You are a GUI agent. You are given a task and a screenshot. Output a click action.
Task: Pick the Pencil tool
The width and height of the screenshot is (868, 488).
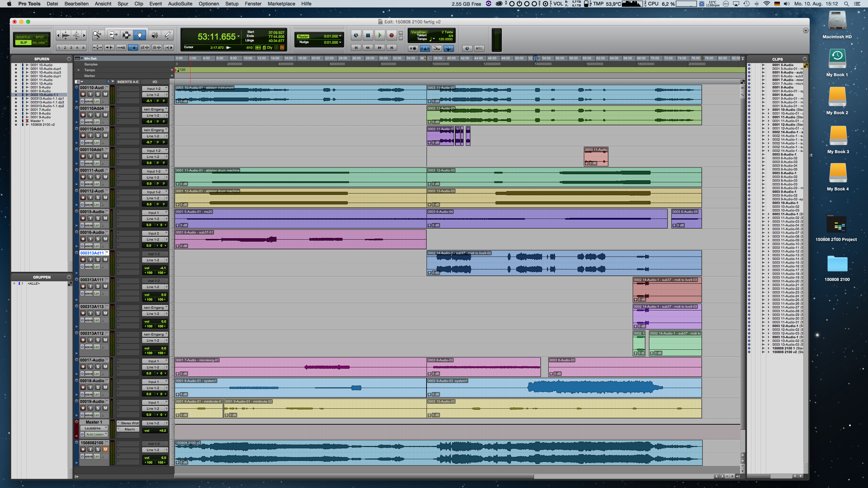[167, 35]
